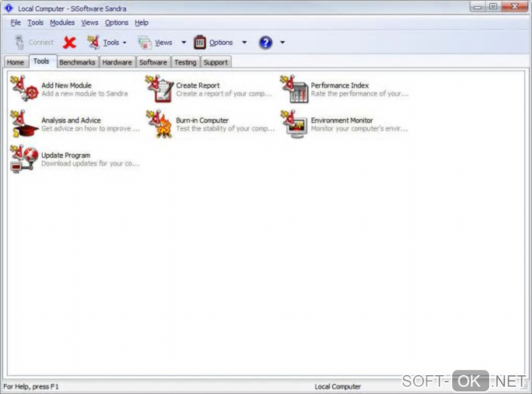Image resolution: width=532 pixels, height=394 pixels.
Task: Open the Add New Module icon
Action: [x=25, y=89]
